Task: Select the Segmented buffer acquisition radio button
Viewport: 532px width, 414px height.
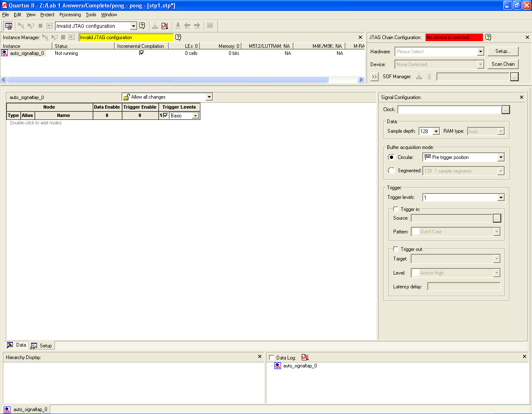Action: click(391, 171)
